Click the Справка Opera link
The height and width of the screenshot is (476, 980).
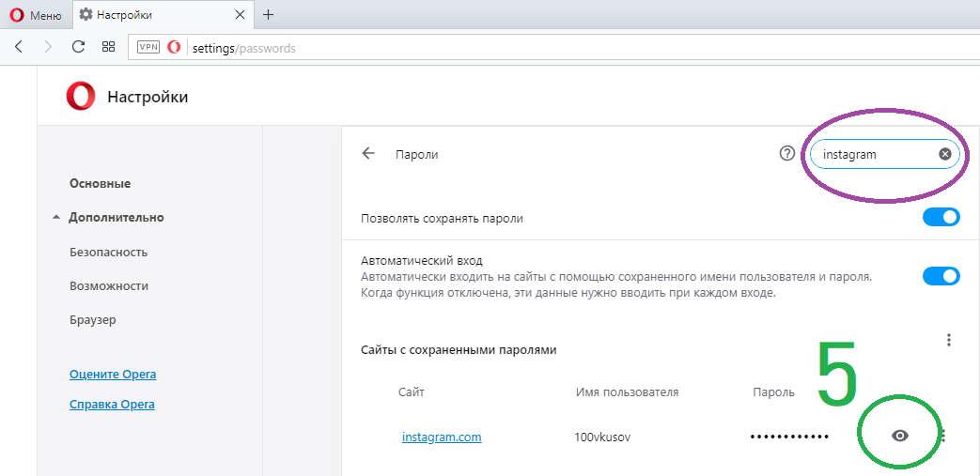coord(112,405)
